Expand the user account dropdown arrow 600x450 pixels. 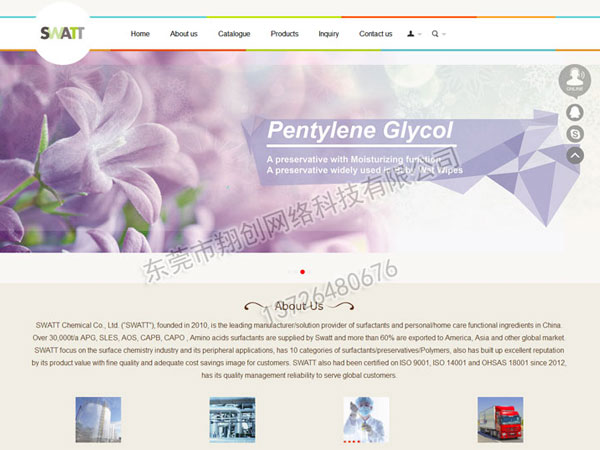point(420,34)
